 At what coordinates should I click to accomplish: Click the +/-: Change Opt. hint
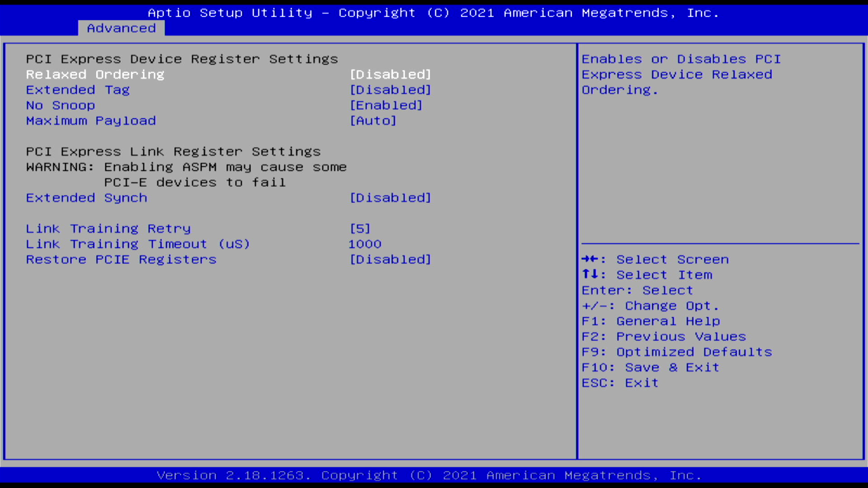click(650, 306)
